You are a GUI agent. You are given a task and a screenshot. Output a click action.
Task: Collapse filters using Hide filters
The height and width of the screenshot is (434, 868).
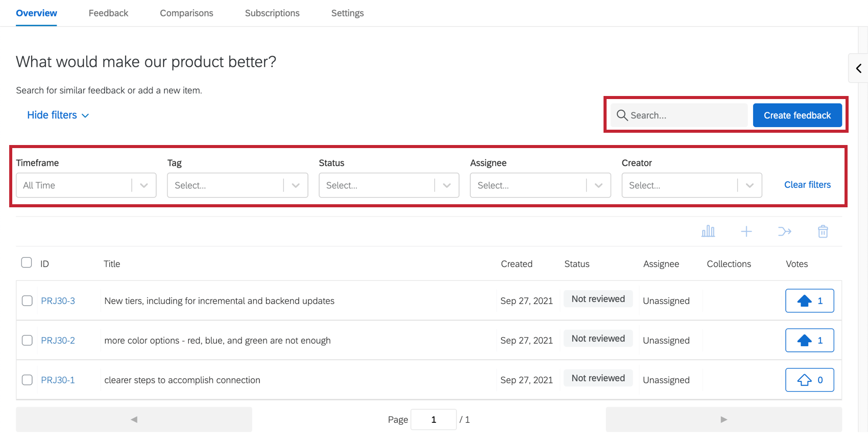58,115
